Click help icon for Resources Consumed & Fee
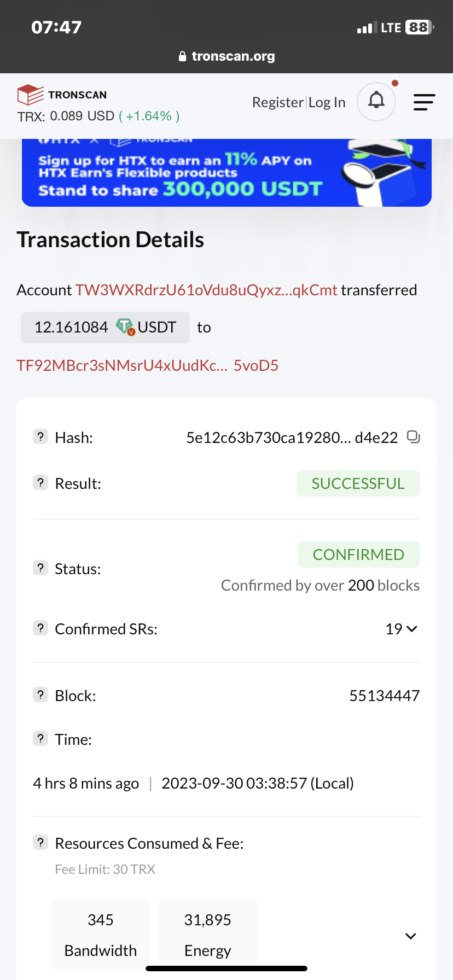This screenshot has width=453, height=980. pos(40,842)
